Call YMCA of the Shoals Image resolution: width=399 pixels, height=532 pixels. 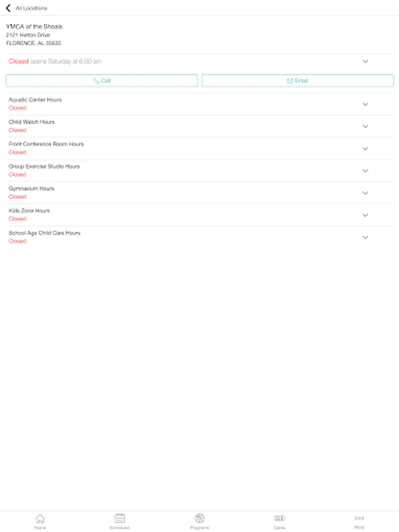pos(102,81)
